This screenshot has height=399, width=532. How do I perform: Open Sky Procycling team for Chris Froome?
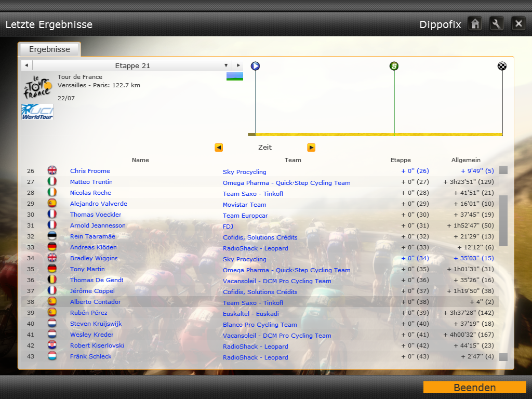pos(244,172)
